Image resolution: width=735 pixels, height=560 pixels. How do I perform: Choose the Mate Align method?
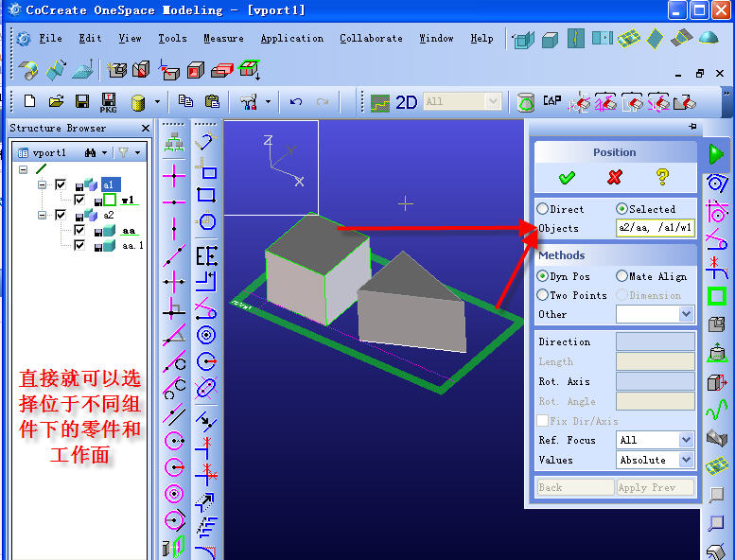click(621, 276)
